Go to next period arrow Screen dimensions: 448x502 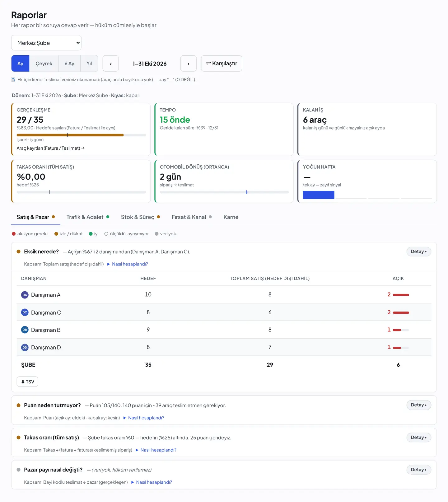coord(189,63)
